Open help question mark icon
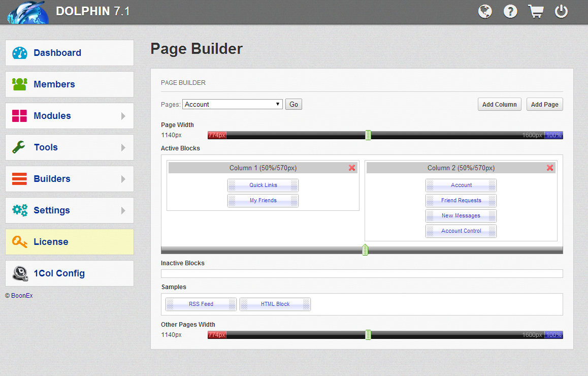 [510, 11]
